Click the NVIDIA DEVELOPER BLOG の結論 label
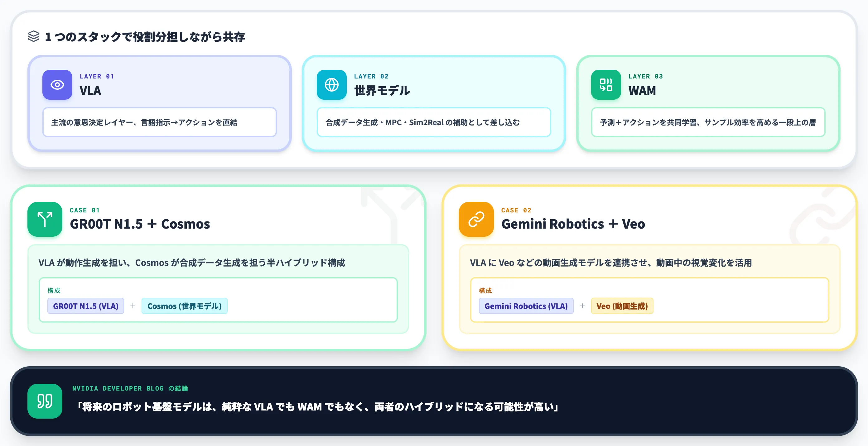This screenshot has height=446, width=868. click(130, 388)
